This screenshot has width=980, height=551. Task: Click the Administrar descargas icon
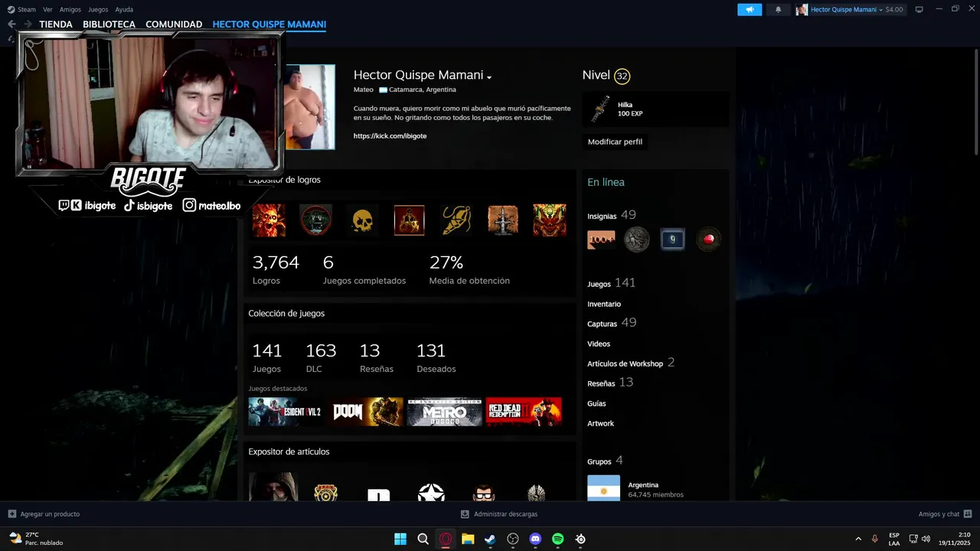(465, 514)
